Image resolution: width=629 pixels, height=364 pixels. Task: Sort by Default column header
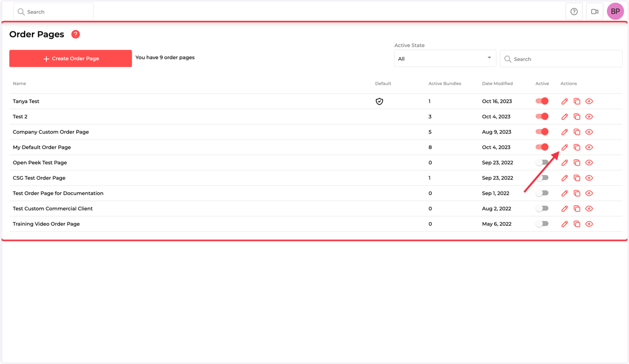click(x=383, y=84)
